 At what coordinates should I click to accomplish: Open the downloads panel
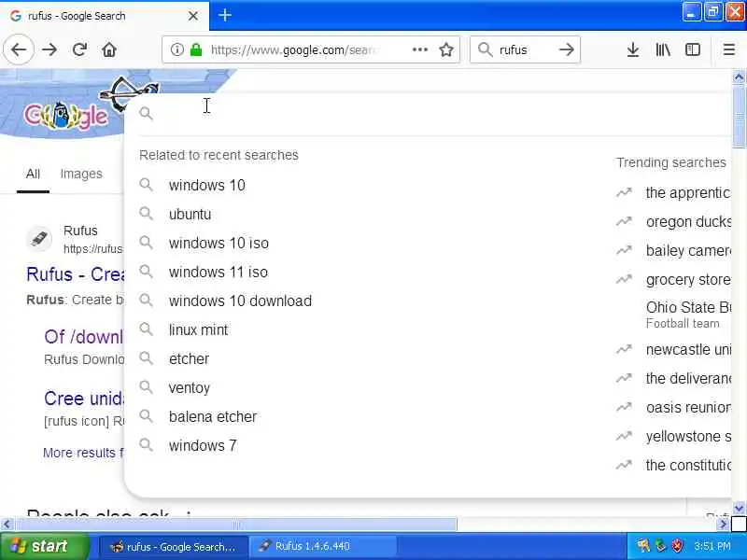[x=633, y=49]
